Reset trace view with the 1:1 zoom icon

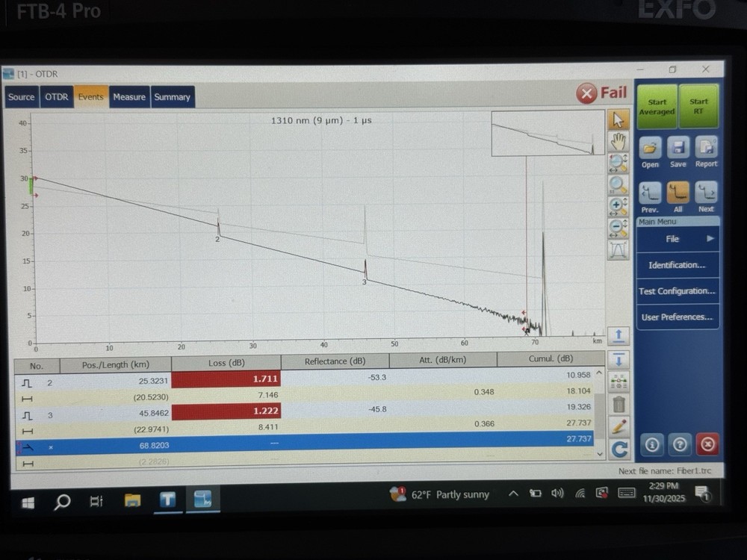click(x=619, y=184)
